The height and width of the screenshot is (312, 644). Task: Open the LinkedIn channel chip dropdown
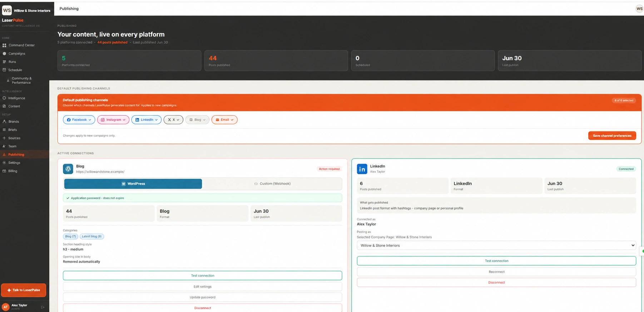(147, 120)
